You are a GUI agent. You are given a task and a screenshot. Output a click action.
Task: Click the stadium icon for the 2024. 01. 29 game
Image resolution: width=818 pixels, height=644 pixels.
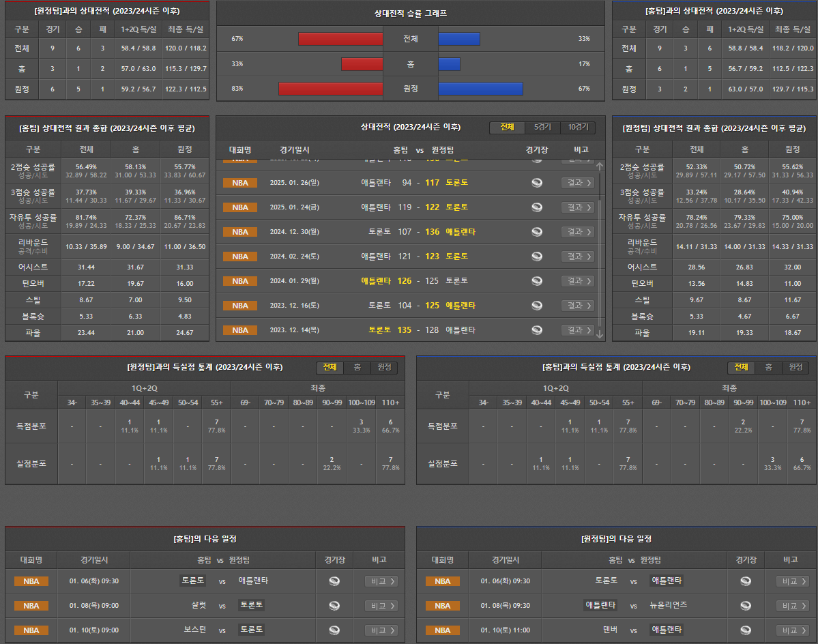(537, 281)
